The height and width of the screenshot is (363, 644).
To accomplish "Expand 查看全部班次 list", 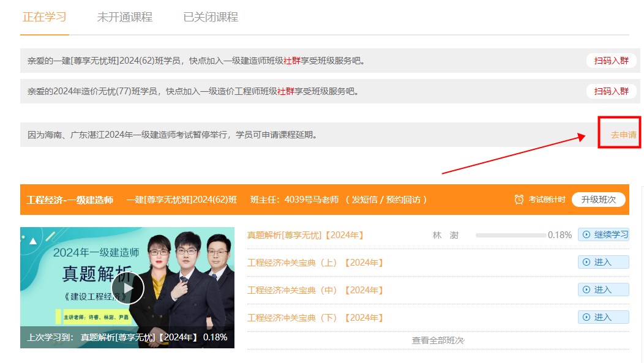I will pos(438,340).
